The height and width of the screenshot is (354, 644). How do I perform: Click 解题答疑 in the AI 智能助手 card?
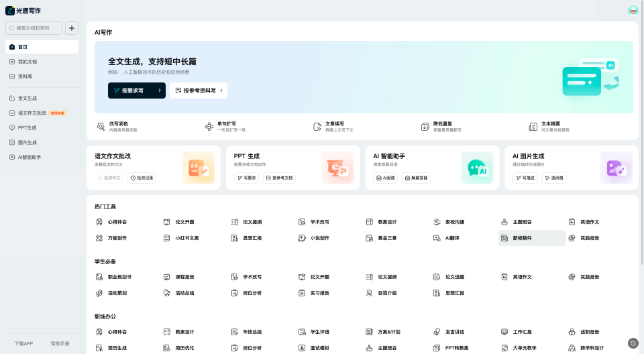click(x=416, y=178)
